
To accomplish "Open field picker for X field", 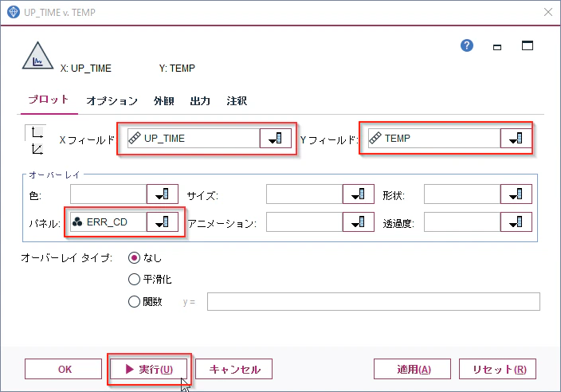I will tap(275, 139).
